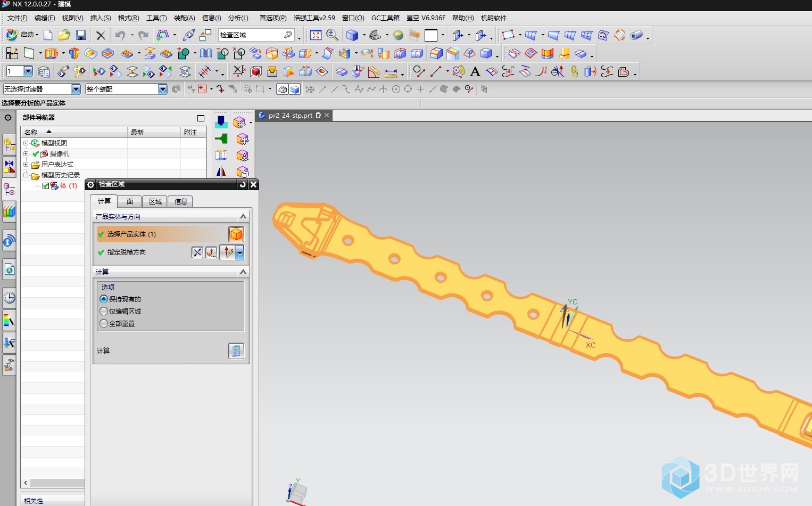
Task: Expand the Model Views tree node
Action: click(26, 143)
